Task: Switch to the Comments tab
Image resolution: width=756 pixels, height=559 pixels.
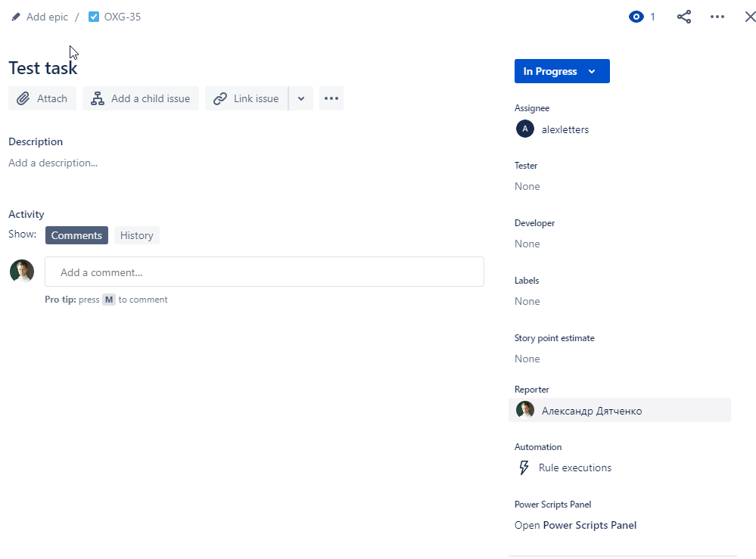Action: [x=76, y=235]
